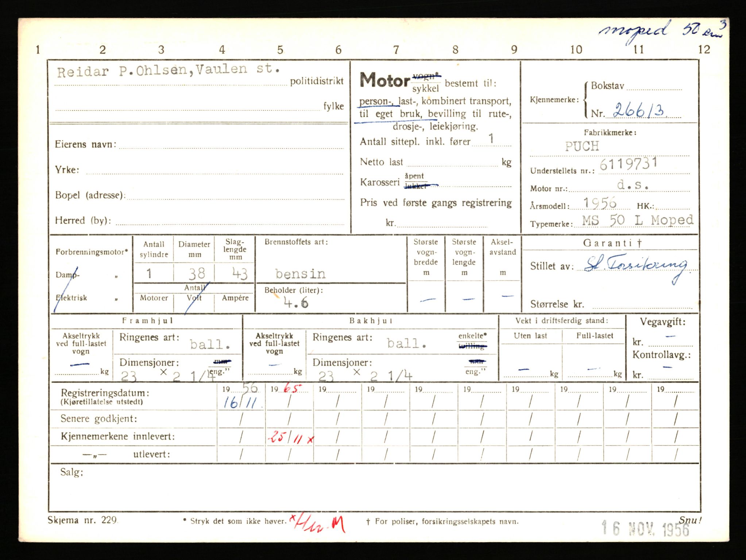Click the red handwritten year '65'
The width and height of the screenshot is (746, 560).
click(291, 388)
